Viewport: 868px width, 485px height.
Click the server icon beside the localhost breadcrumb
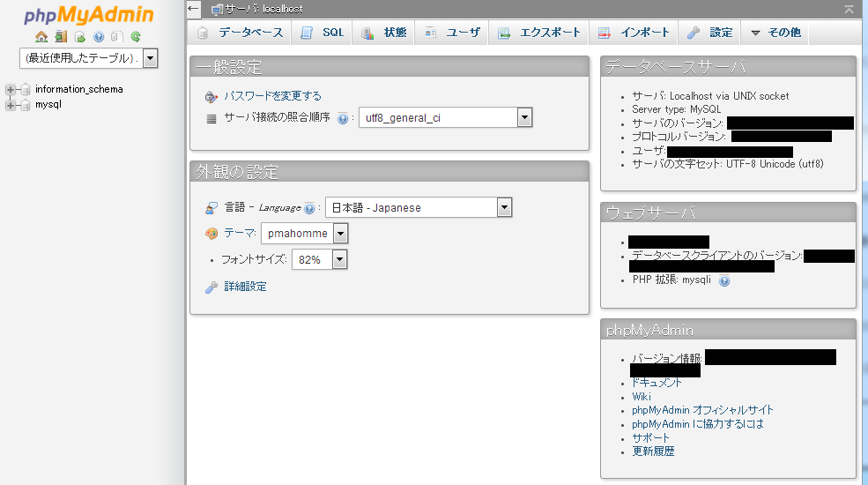(x=217, y=9)
